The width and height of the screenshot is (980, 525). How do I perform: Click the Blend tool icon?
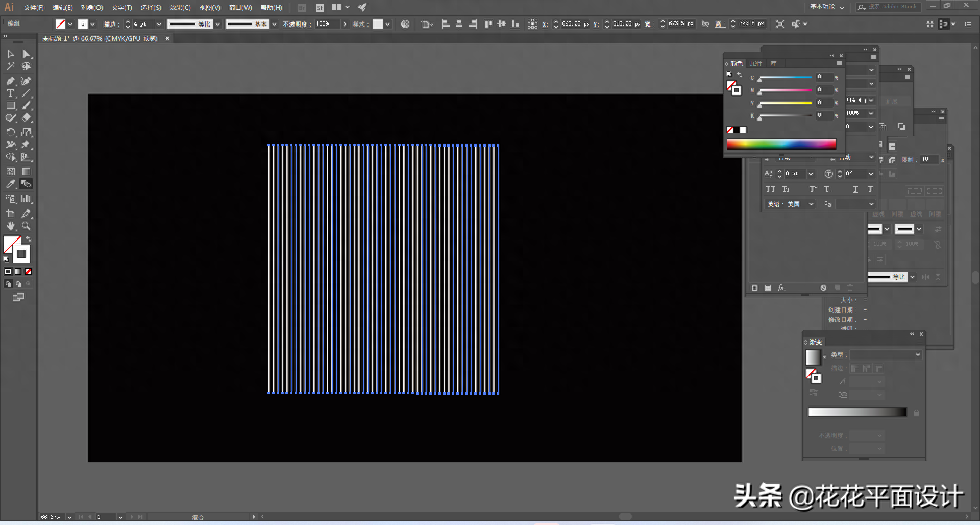(26, 184)
